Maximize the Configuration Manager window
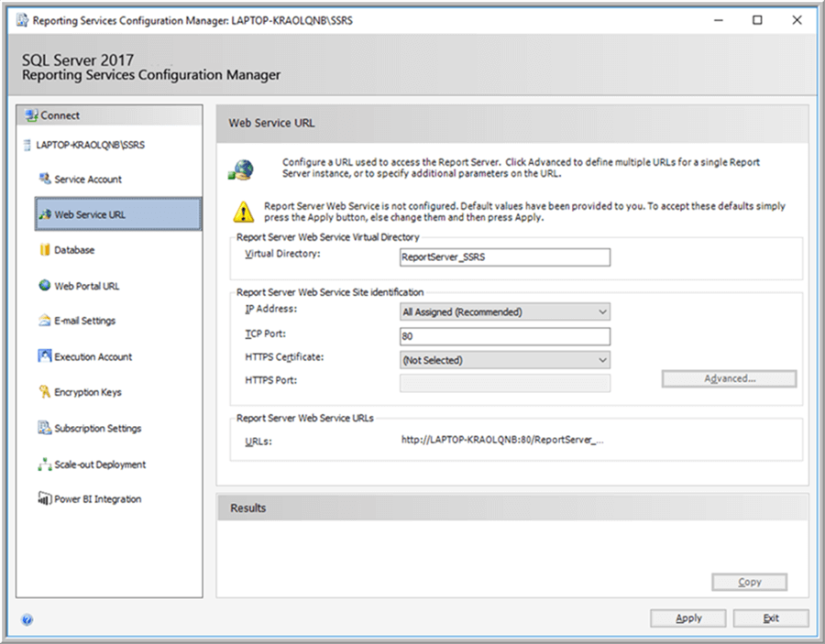The width and height of the screenshot is (825, 644). coord(757,20)
